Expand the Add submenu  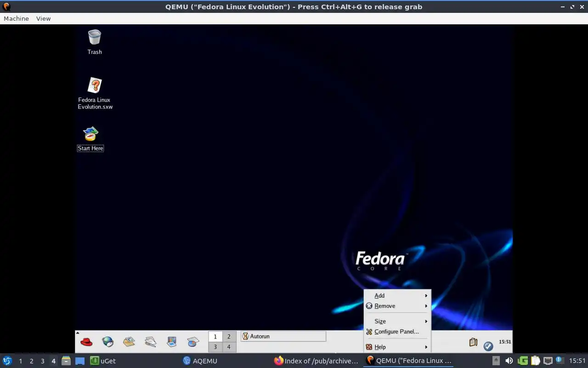[397, 296]
